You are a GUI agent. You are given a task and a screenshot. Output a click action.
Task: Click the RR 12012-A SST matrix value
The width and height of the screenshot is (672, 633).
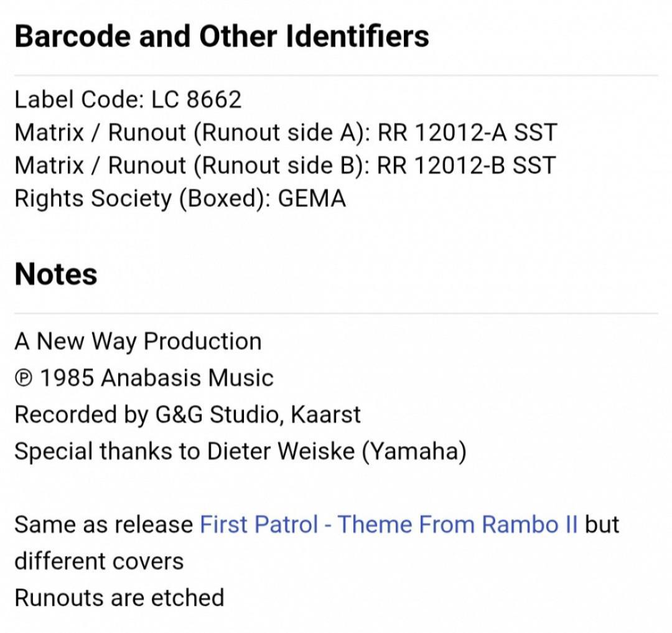coord(467,132)
